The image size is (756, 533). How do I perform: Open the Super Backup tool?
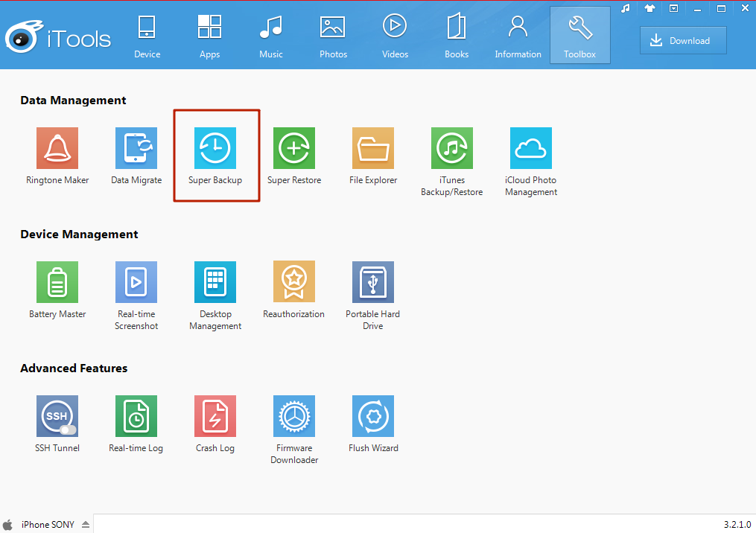click(x=215, y=148)
